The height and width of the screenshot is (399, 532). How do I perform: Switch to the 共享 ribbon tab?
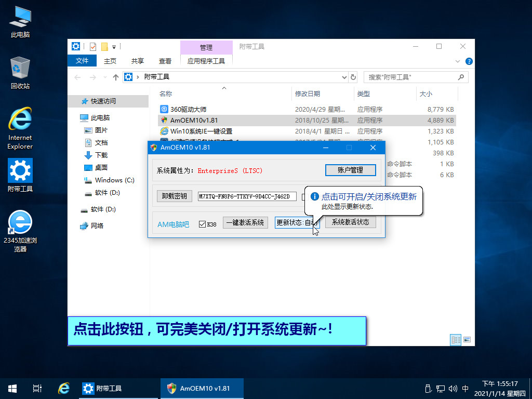pos(137,61)
